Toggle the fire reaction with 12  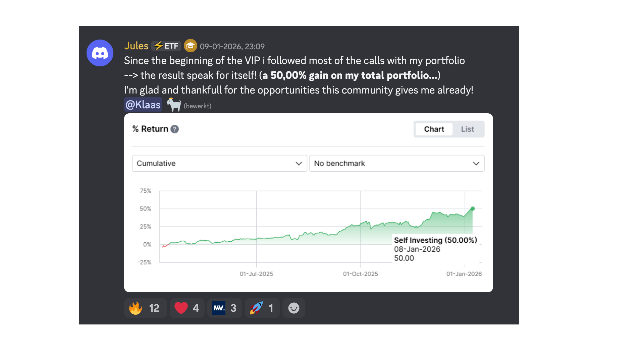(x=145, y=308)
